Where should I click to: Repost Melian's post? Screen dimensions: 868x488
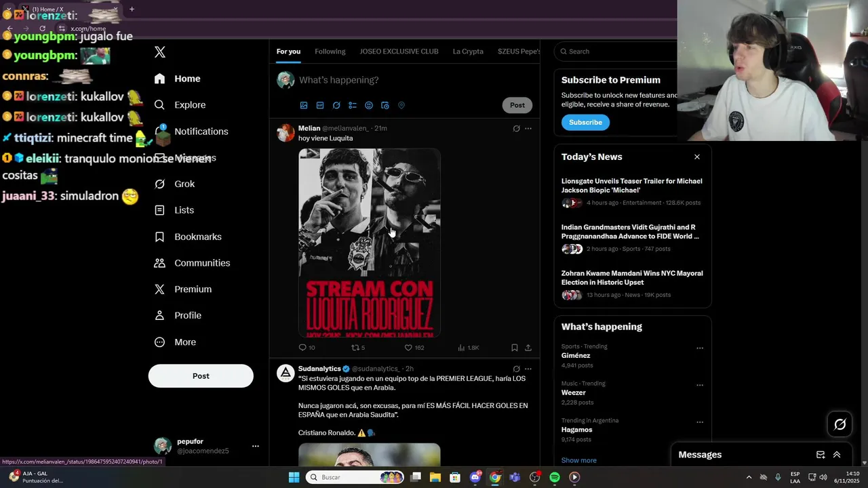[x=358, y=348]
